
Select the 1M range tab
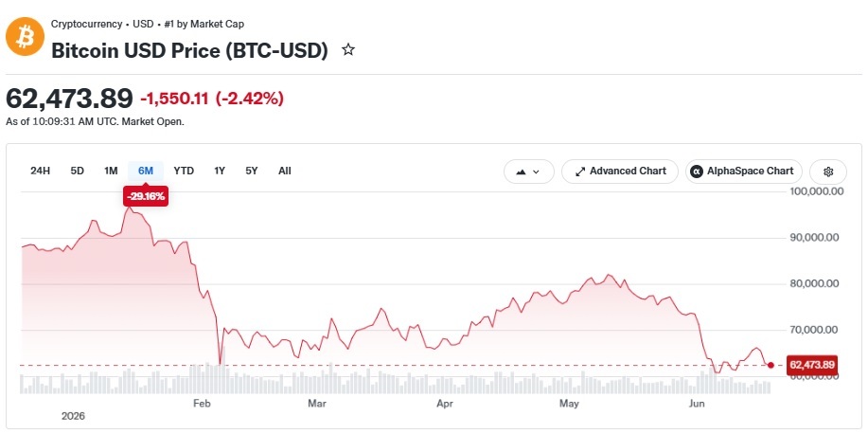[x=111, y=171]
